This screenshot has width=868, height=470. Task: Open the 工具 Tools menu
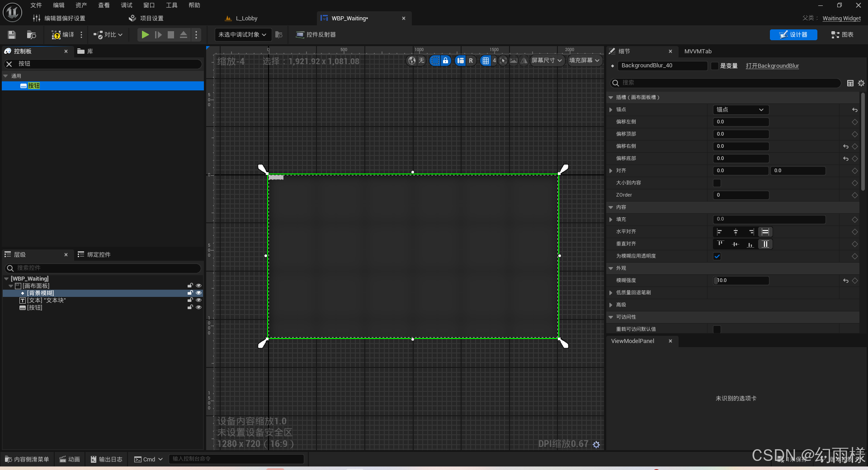[x=172, y=5]
